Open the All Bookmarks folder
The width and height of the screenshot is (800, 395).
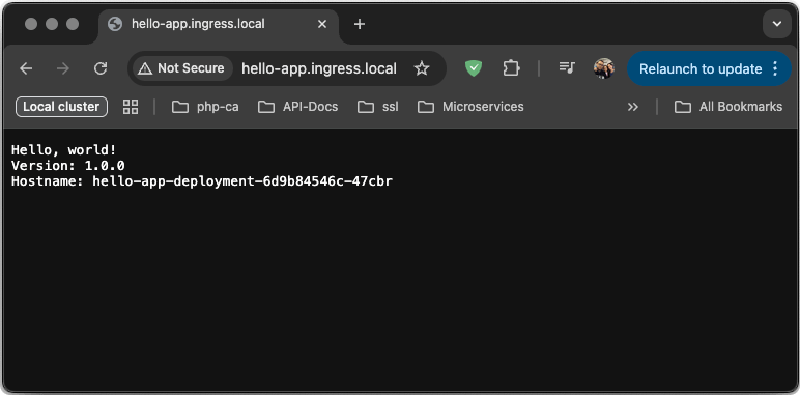729,107
